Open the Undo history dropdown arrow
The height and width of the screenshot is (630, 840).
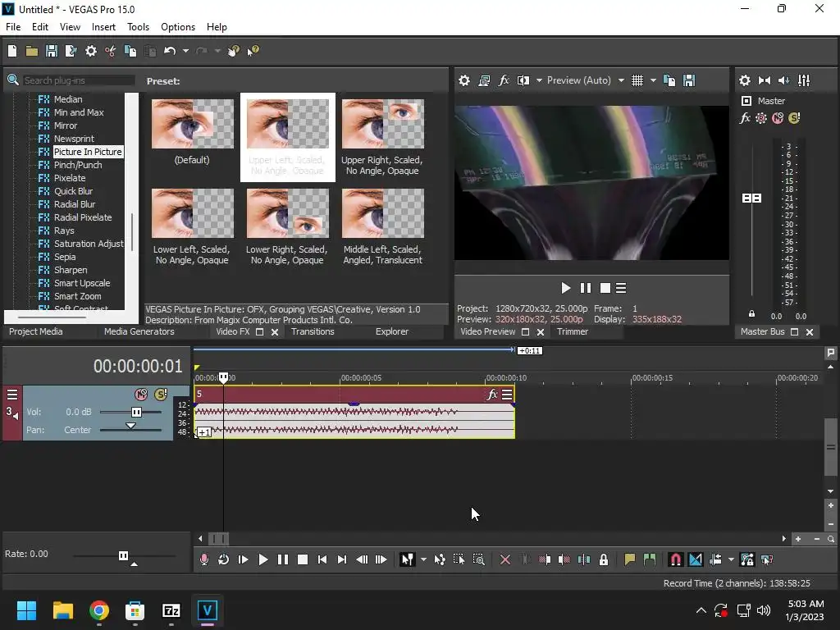coord(185,51)
